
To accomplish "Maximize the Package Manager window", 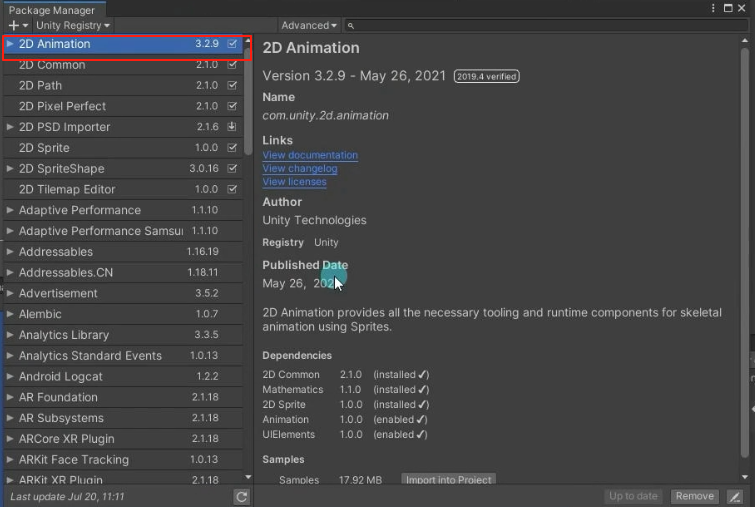I will (x=728, y=8).
